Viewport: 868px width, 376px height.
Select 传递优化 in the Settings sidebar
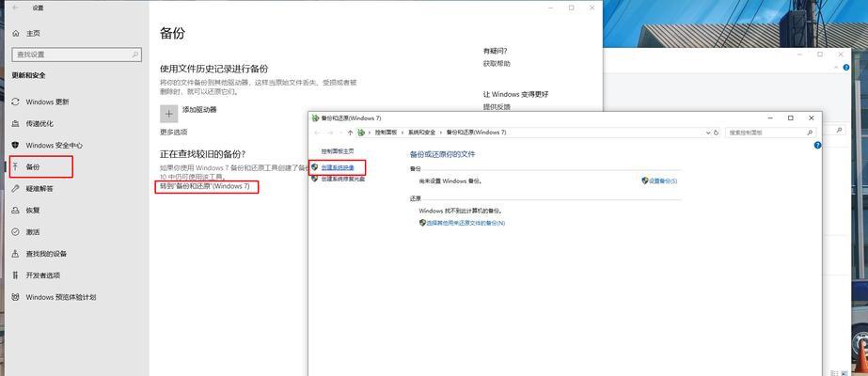pos(33,124)
